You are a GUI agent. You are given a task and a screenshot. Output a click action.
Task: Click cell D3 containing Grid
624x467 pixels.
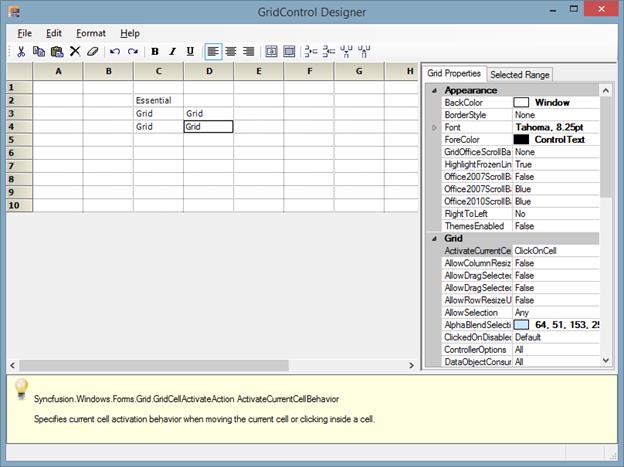209,113
